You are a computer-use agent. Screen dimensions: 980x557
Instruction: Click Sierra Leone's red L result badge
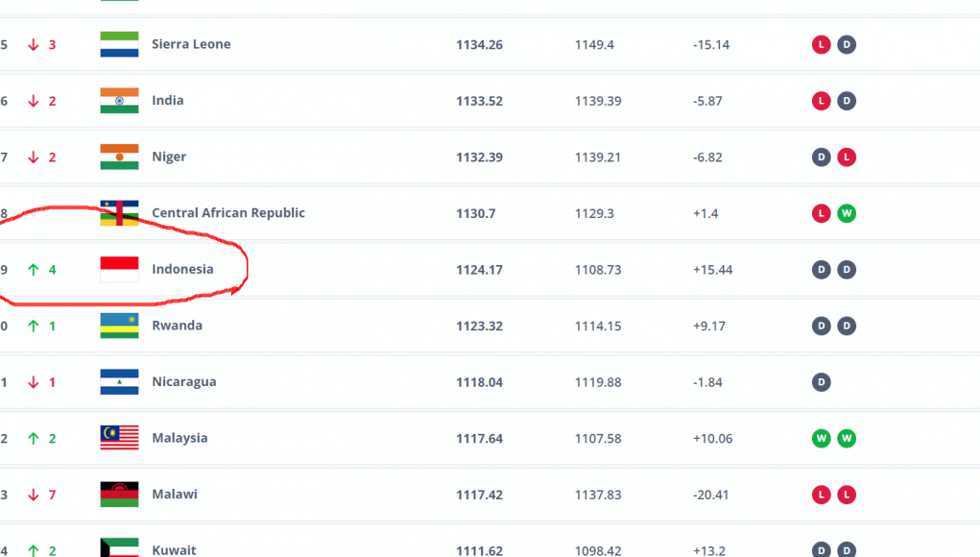click(821, 44)
